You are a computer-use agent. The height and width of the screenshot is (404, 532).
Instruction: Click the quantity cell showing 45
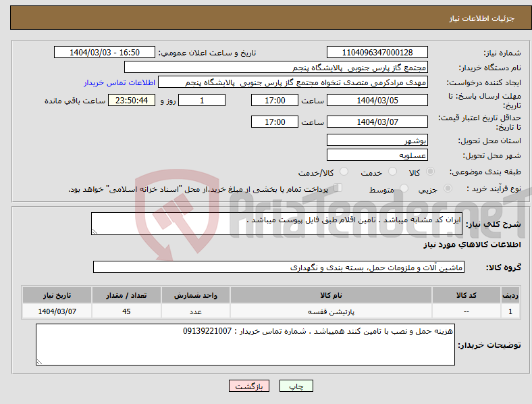(x=126, y=311)
